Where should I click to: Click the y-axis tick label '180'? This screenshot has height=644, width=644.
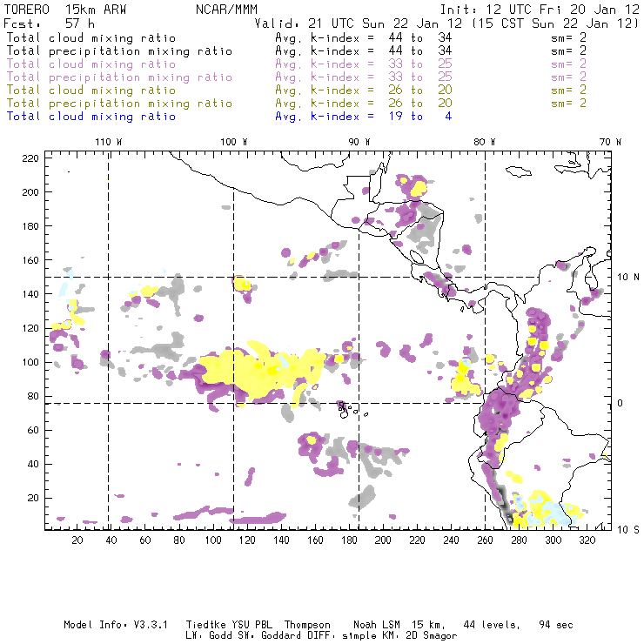tap(30, 226)
